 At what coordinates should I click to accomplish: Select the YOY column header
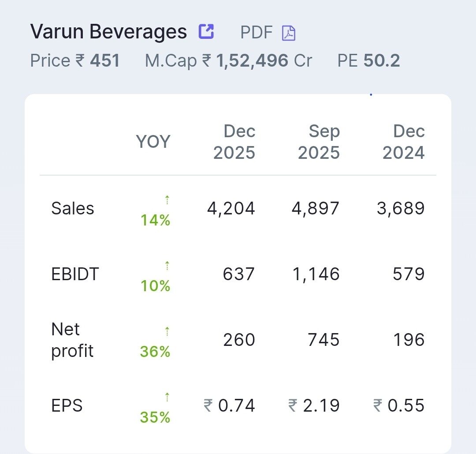click(x=153, y=142)
